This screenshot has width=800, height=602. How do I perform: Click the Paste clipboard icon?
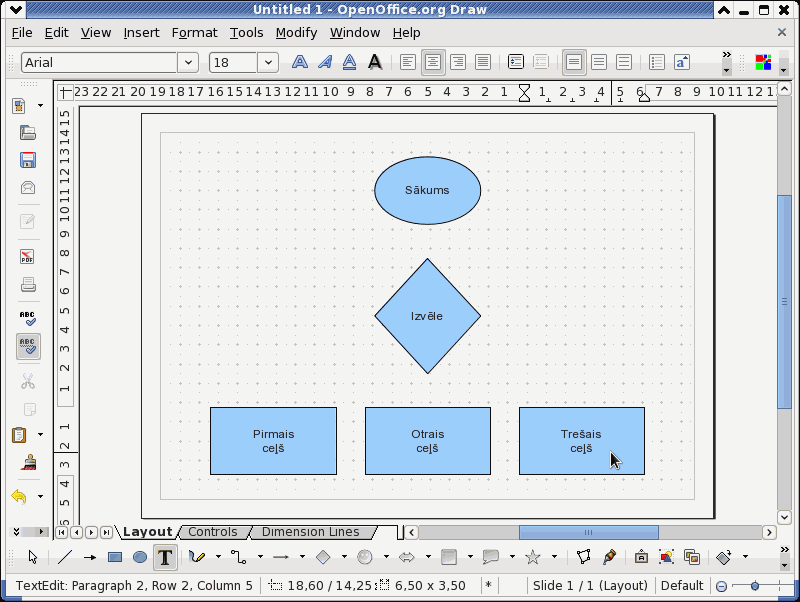click(19, 435)
